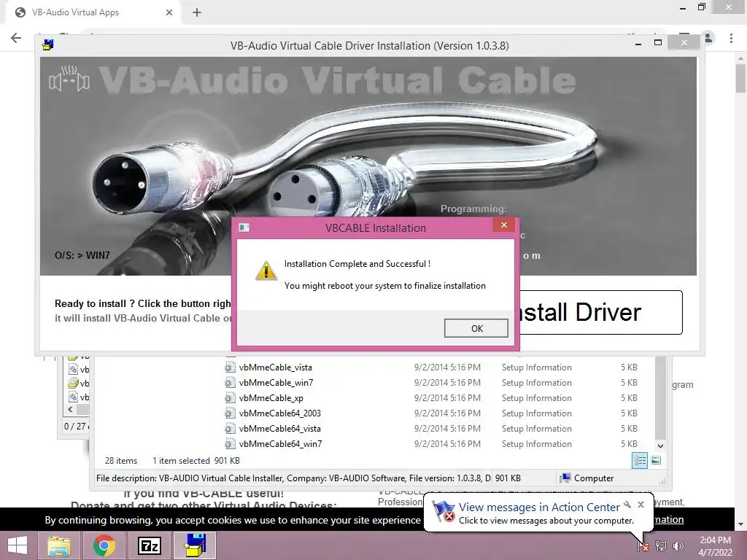The image size is (747, 560).
Task: Click the VBCABLE Installation title bar icon
Action: [244, 227]
